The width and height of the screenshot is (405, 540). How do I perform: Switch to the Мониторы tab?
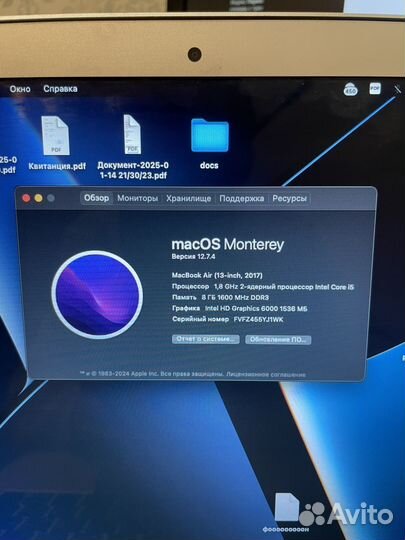tap(137, 198)
